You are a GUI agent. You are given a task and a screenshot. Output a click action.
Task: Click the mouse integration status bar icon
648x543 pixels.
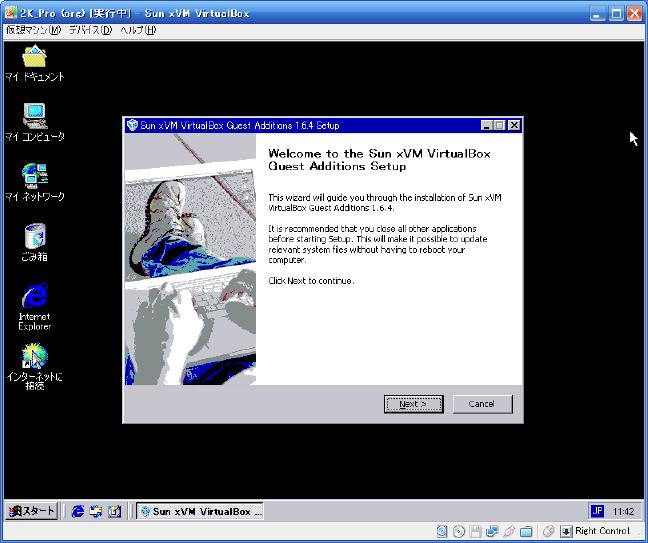click(x=548, y=531)
